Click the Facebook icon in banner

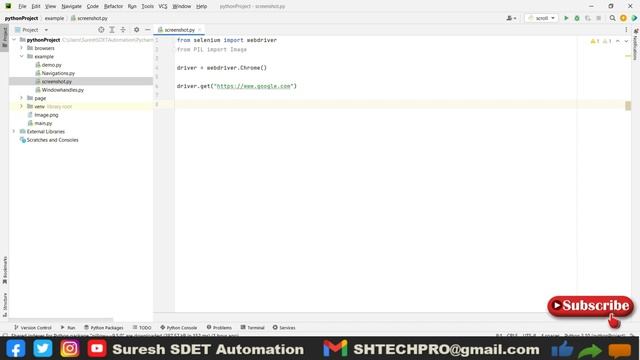[16, 349]
